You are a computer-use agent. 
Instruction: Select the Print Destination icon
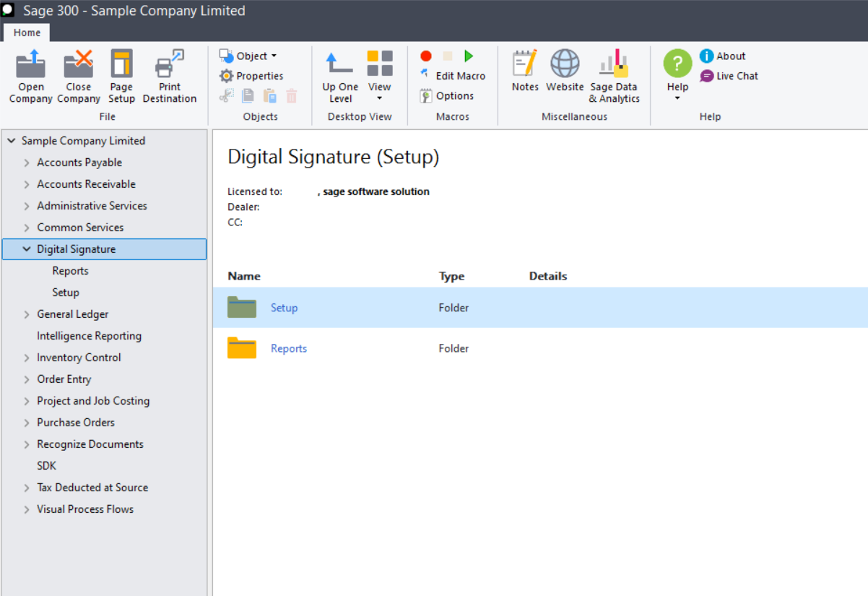(170, 76)
